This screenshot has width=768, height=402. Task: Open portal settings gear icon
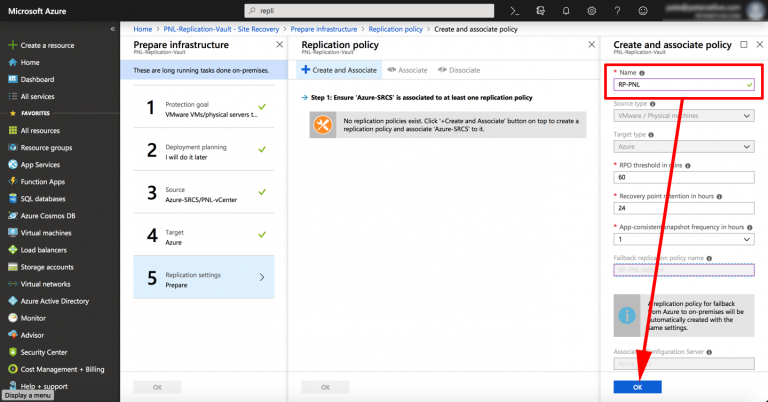pyautogui.click(x=592, y=11)
